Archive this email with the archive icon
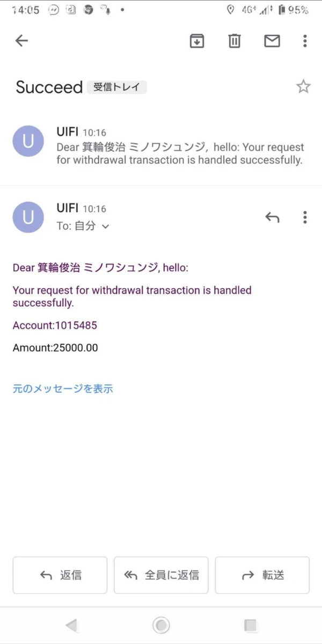 (x=197, y=41)
